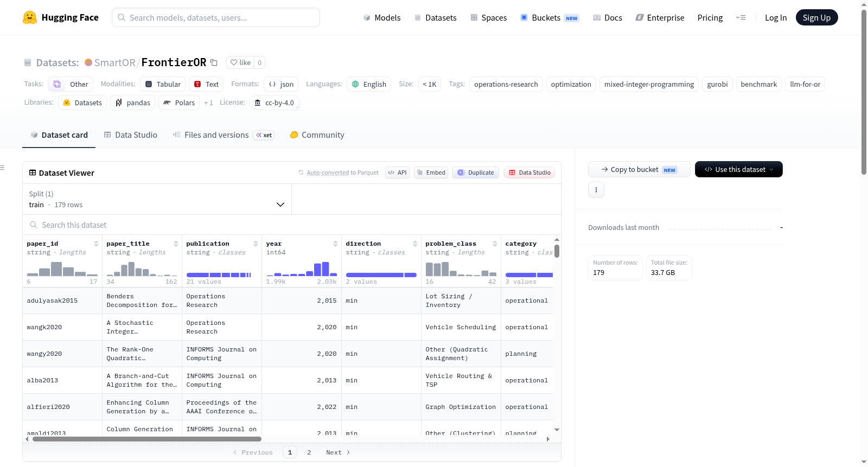Image resolution: width=868 pixels, height=467 pixels.
Task: Open the Models page
Action: click(382, 17)
